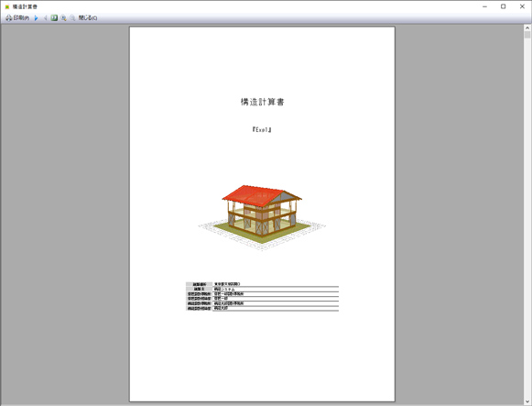The width and height of the screenshot is (532, 406).
Task: Go to the previous page with gray arrow
Action: click(x=45, y=18)
